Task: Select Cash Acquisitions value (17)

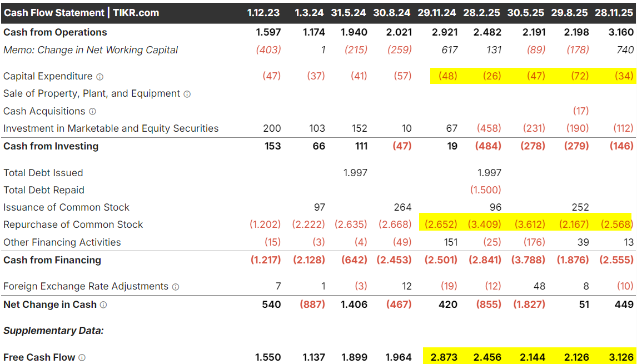Action: (x=580, y=111)
